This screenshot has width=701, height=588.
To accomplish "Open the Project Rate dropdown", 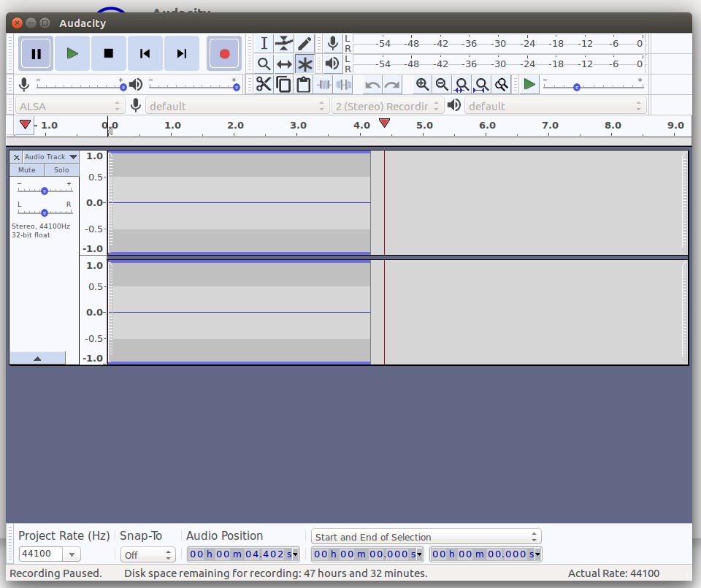I will (x=72, y=554).
